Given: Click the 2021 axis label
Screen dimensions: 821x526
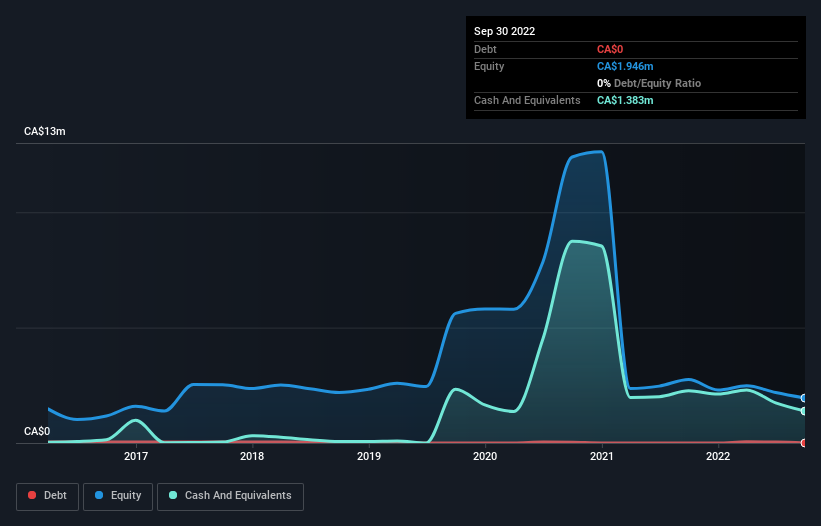Looking at the screenshot, I should coord(602,456).
